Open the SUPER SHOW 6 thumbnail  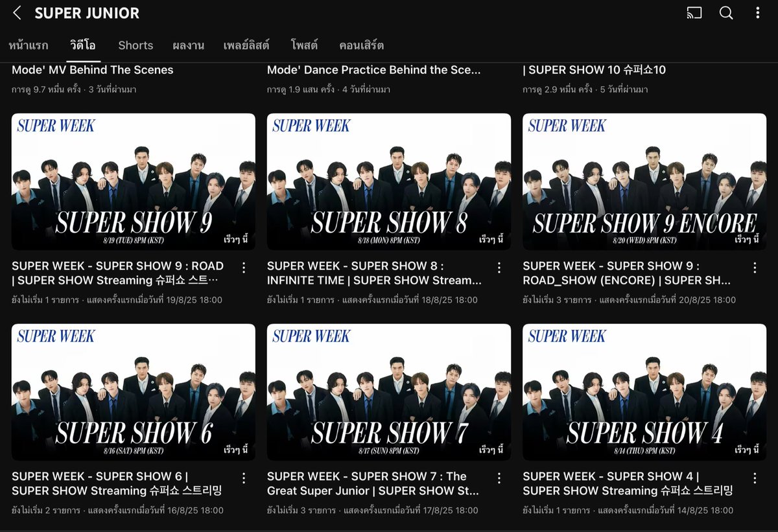click(134, 392)
